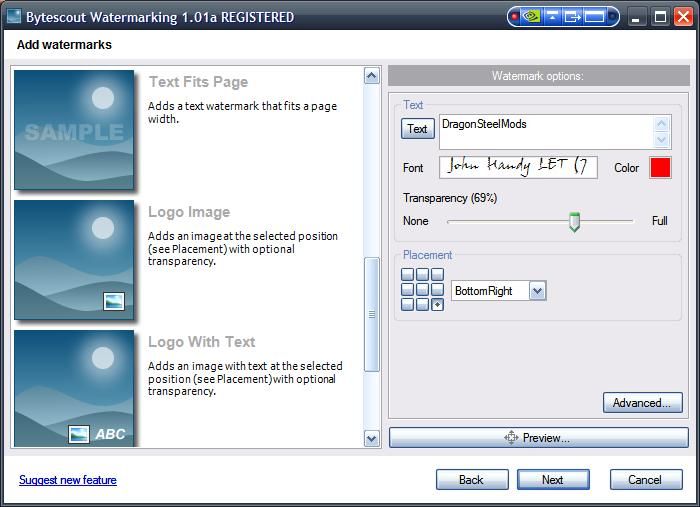This screenshot has height=507, width=700.
Task: Select top-left placement grid cell
Action: pos(408,275)
